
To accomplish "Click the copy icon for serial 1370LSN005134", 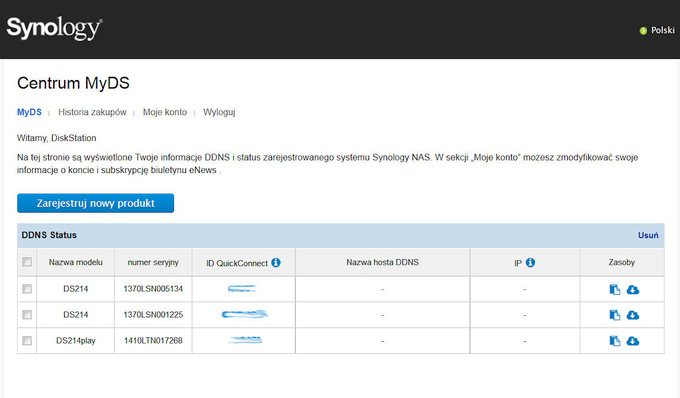I will click(615, 290).
